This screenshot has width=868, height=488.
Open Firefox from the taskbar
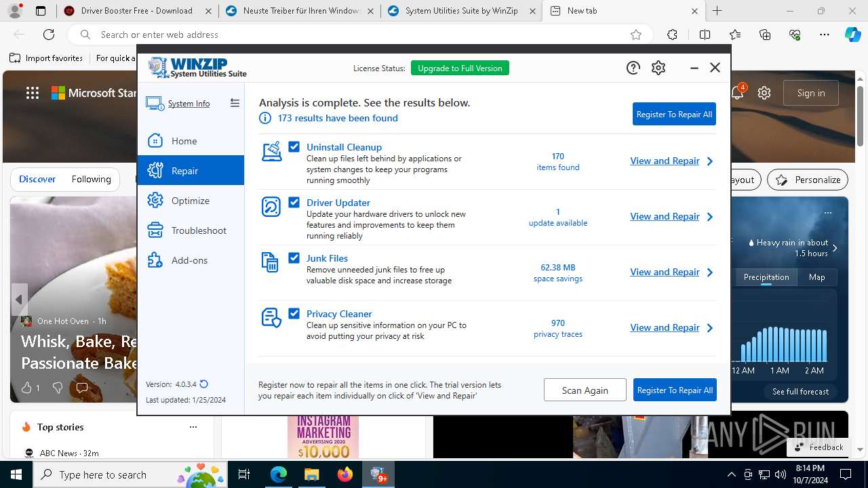tap(344, 474)
